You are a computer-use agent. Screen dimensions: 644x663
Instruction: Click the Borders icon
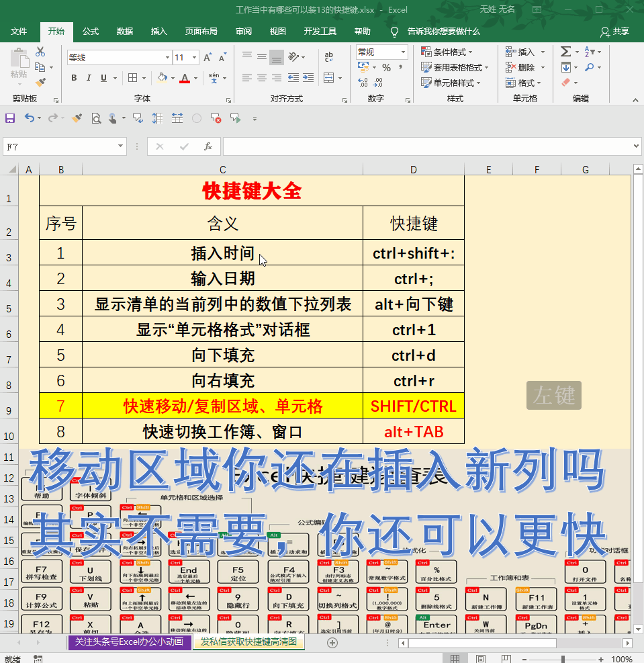pos(133,78)
